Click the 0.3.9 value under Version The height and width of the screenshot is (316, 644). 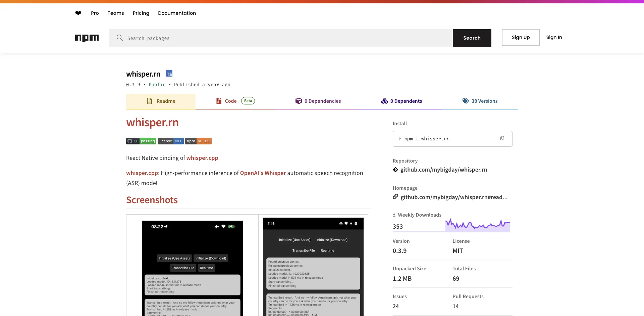[x=399, y=251]
